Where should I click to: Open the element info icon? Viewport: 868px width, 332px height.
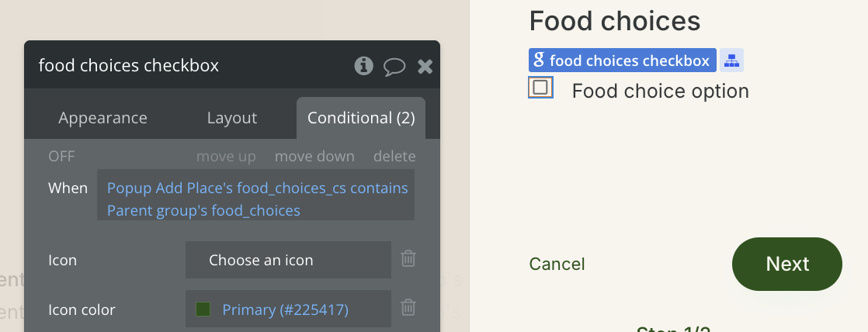click(x=363, y=66)
